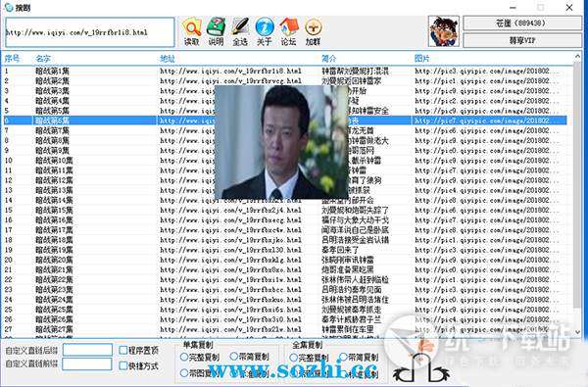588x387 pixels.
Task: Click address cell v_19rrfbx130.html
Action: (x=230, y=250)
